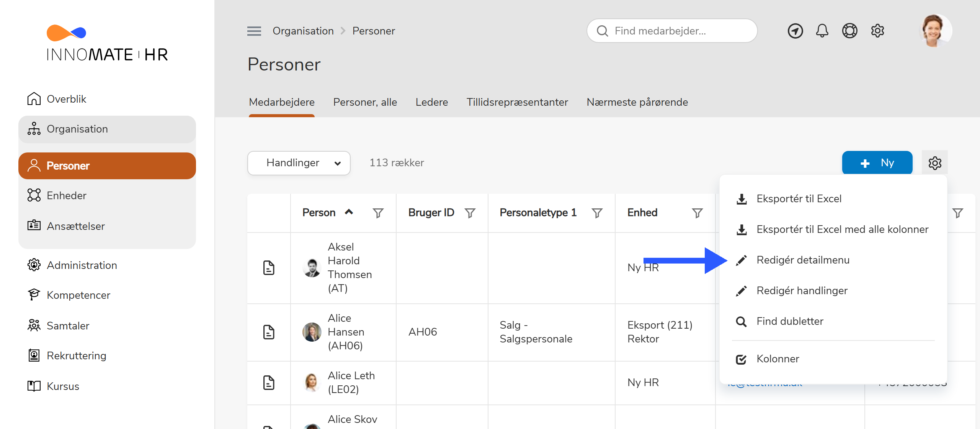Open Kursus in the sidebar
The image size is (980, 429).
107,386
